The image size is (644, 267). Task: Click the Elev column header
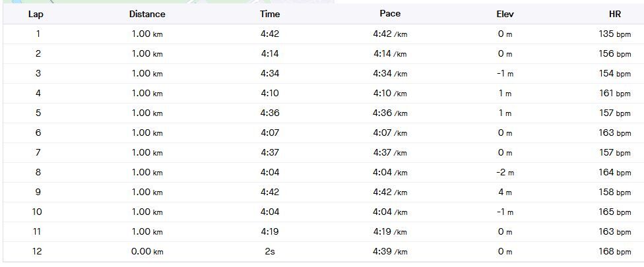(x=505, y=14)
